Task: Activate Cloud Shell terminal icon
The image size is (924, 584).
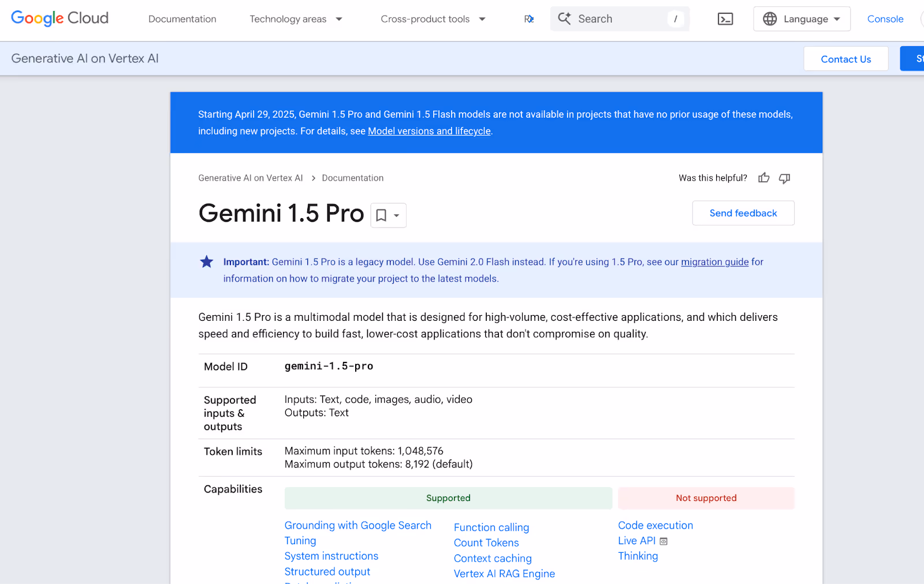Action: coord(725,18)
